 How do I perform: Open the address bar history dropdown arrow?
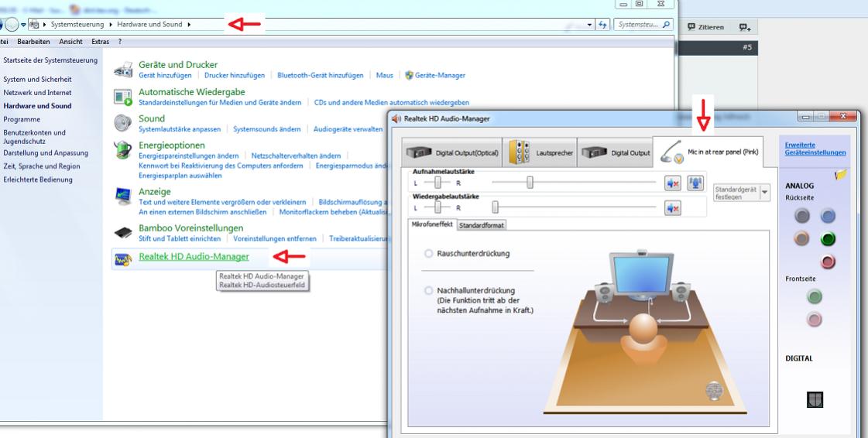589,24
